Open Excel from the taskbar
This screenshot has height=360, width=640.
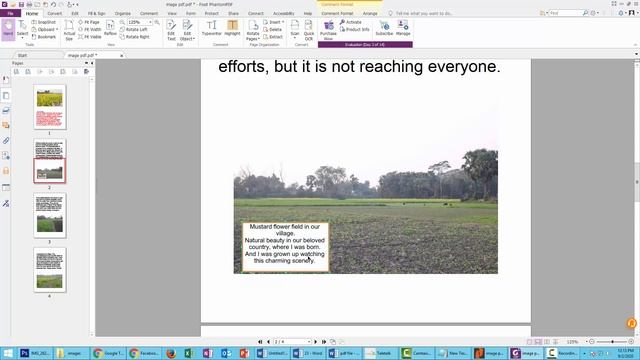[x=189, y=353]
